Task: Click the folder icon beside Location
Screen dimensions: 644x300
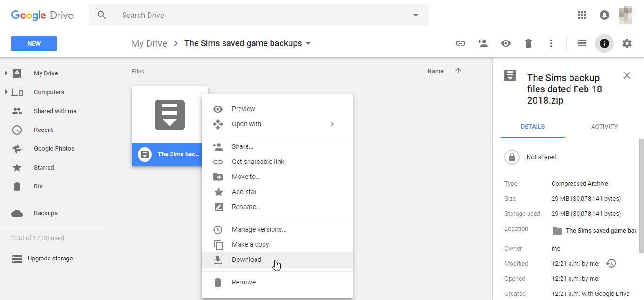Action: (557, 231)
